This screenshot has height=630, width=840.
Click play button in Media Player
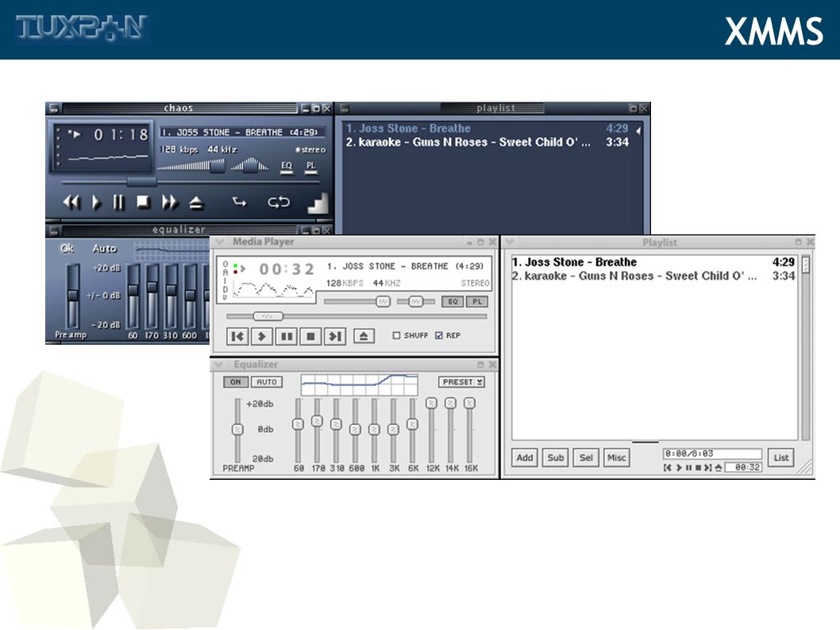click(261, 336)
